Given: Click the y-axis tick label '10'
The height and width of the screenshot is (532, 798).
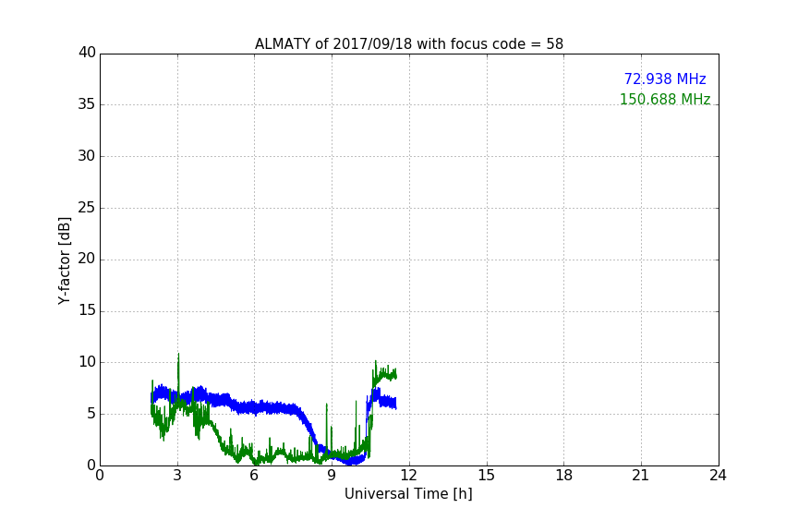Looking at the screenshot, I should [87, 362].
